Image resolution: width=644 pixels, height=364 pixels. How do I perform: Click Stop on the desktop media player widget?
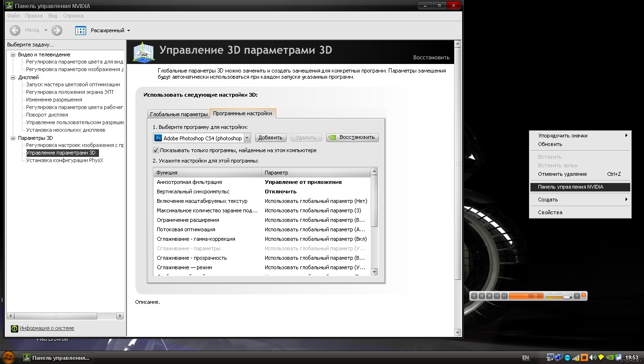489,296
